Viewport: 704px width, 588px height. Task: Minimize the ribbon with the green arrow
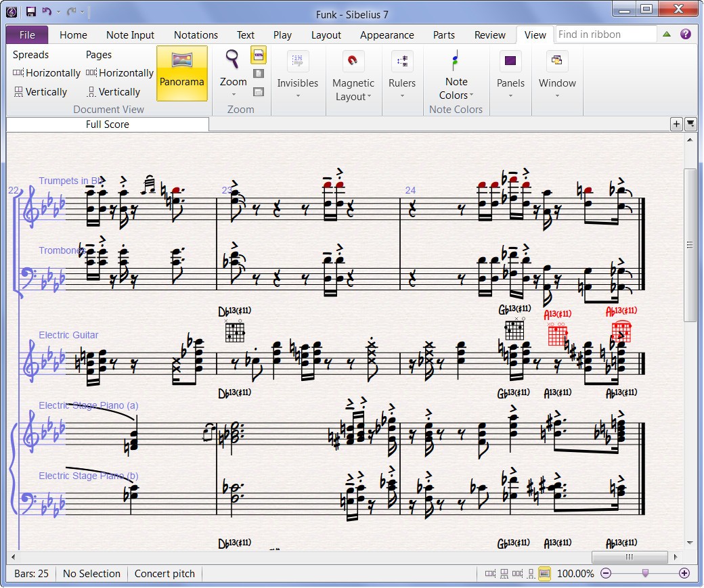click(667, 34)
